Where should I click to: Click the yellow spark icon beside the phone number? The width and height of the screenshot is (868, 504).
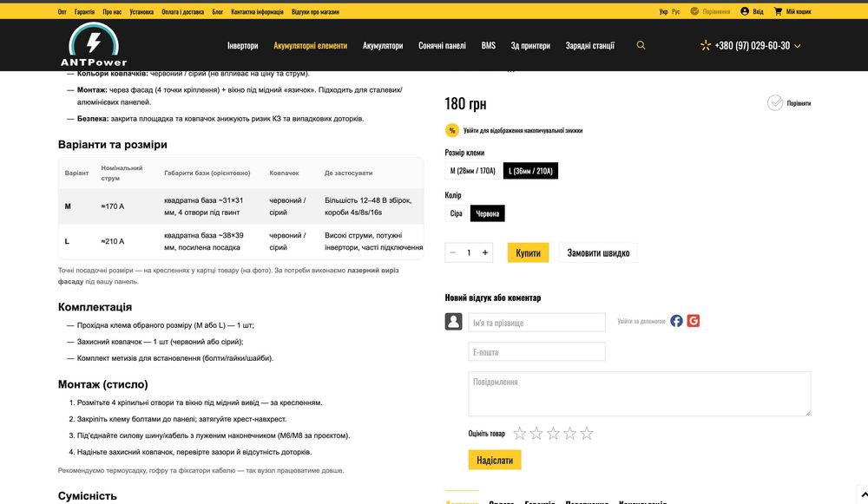pos(705,45)
